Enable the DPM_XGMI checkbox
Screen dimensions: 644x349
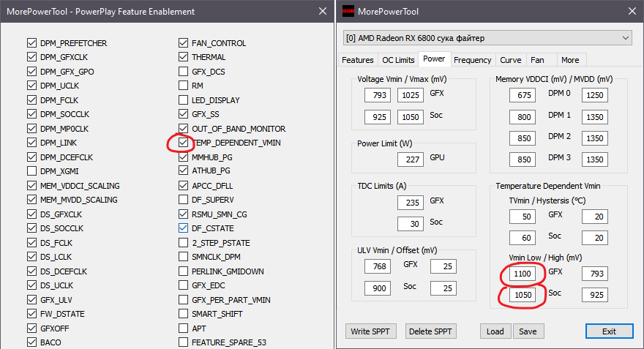[x=31, y=170]
